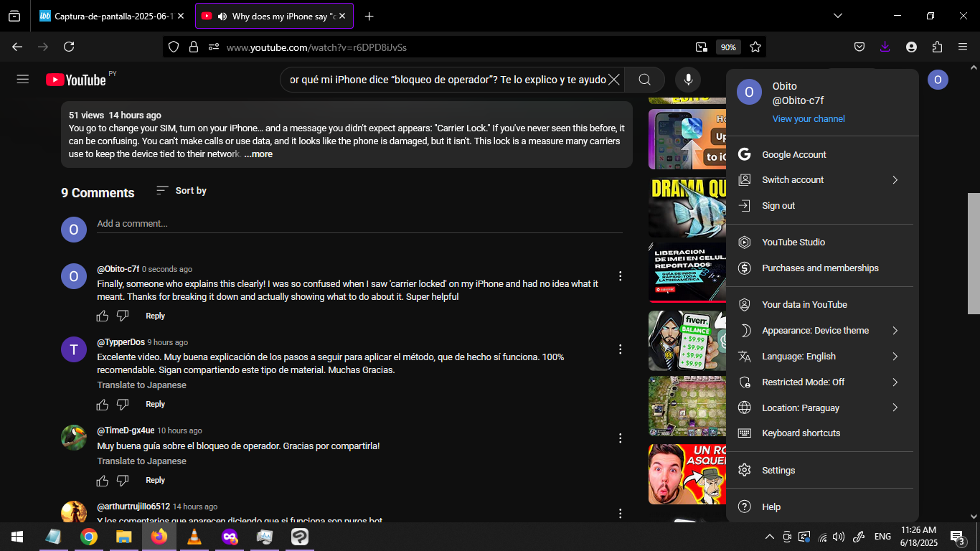The height and width of the screenshot is (551, 980).
Task: Dislike the @Obito-c7f comment
Action: 123,316
